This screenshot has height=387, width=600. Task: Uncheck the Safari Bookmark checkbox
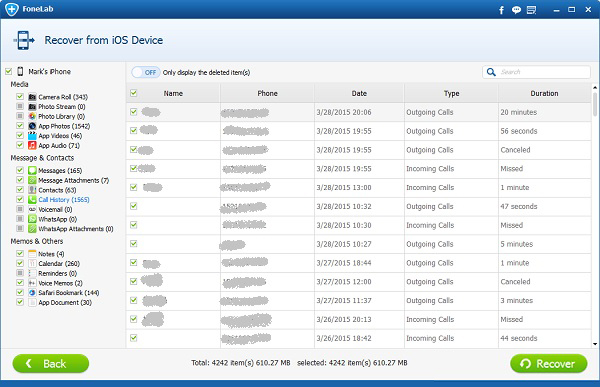tap(20, 292)
